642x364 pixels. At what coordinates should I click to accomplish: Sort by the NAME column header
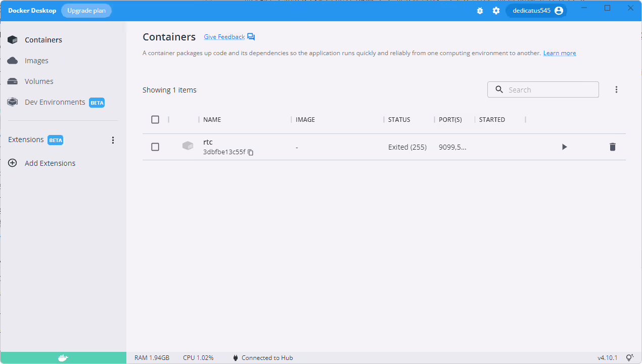tap(212, 120)
